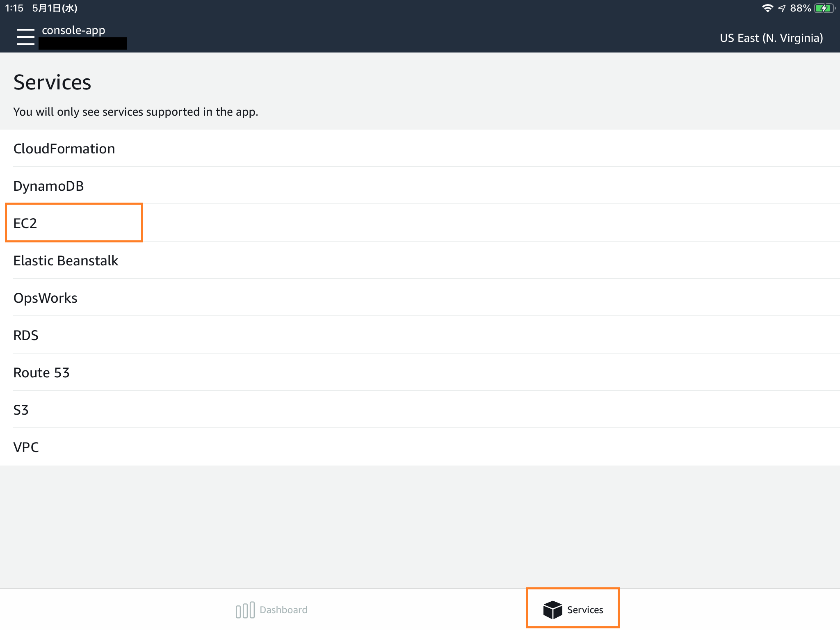The image size is (840, 630).
Task: Open the hamburger navigation menu
Action: point(25,37)
